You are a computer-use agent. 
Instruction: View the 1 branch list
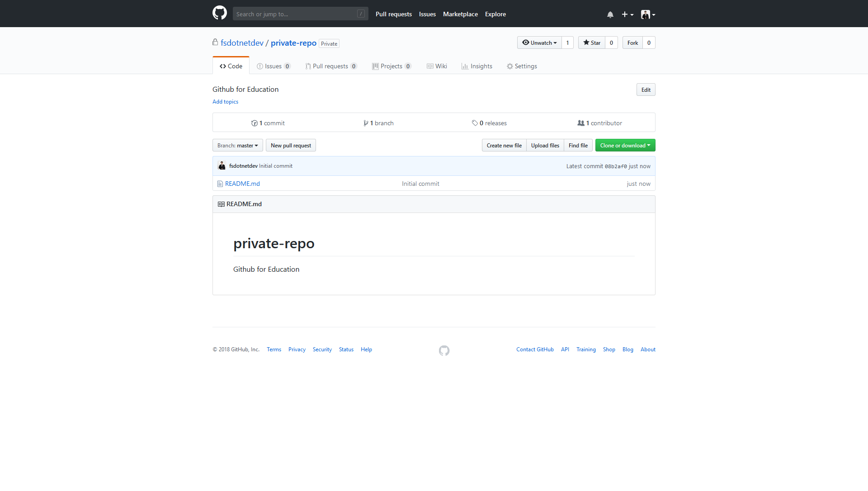(378, 123)
